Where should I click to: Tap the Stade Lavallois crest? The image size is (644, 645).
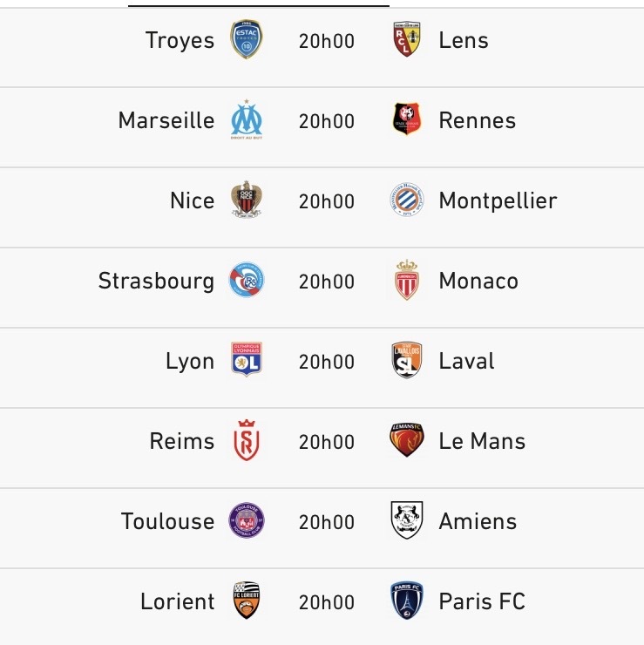coord(407,361)
